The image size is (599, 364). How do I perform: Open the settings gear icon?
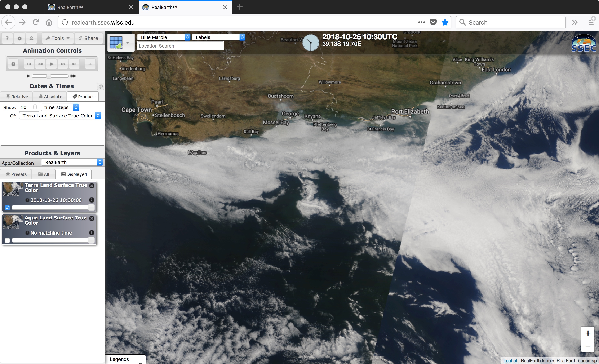(x=19, y=38)
